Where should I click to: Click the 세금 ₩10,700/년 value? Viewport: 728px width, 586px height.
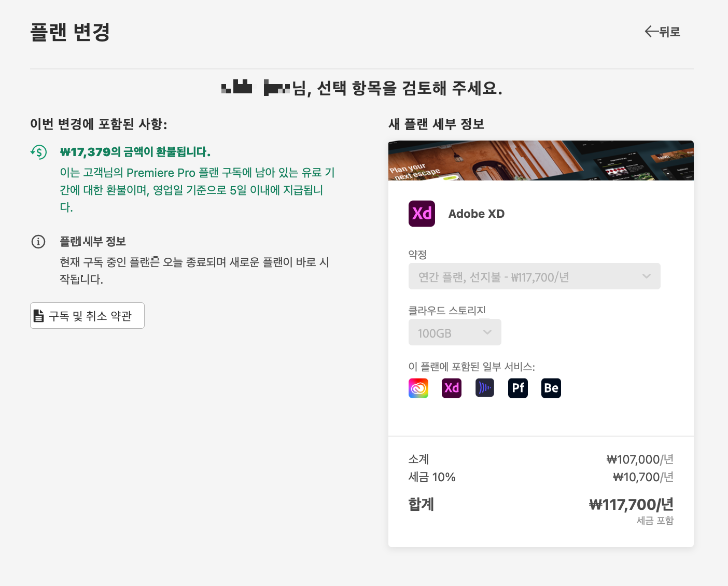tap(643, 477)
